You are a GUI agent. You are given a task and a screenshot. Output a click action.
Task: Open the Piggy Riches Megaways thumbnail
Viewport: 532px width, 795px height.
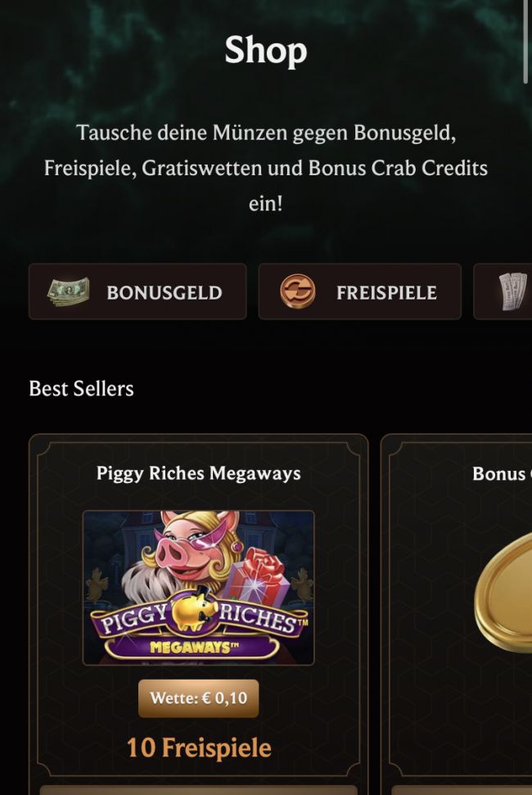click(x=199, y=588)
